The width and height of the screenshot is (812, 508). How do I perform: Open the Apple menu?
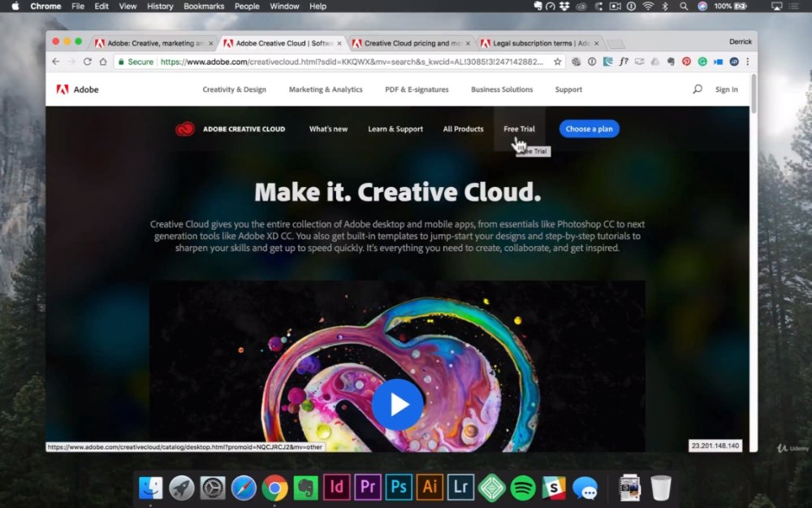15,7
